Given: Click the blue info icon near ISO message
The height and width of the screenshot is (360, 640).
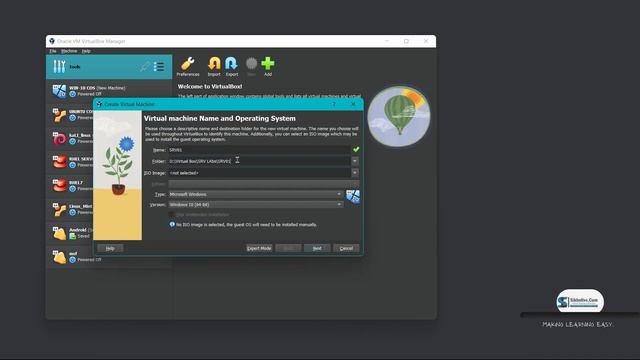Looking at the screenshot, I should click(x=172, y=224).
